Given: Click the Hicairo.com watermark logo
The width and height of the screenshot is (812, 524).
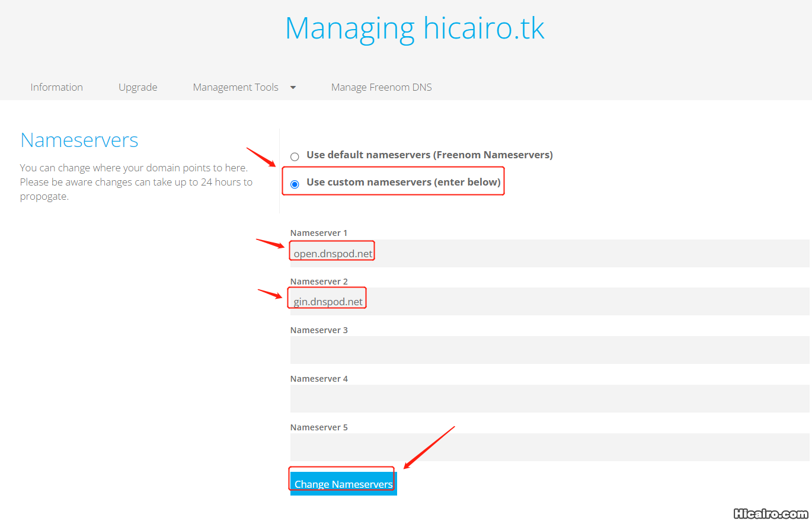Looking at the screenshot, I should tap(770, 513).
